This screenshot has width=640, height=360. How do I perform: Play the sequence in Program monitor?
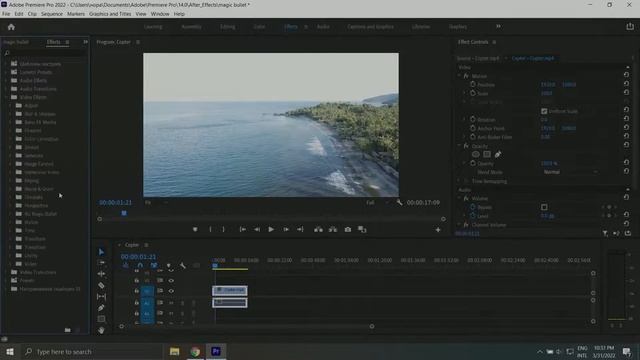click(271, 229)
